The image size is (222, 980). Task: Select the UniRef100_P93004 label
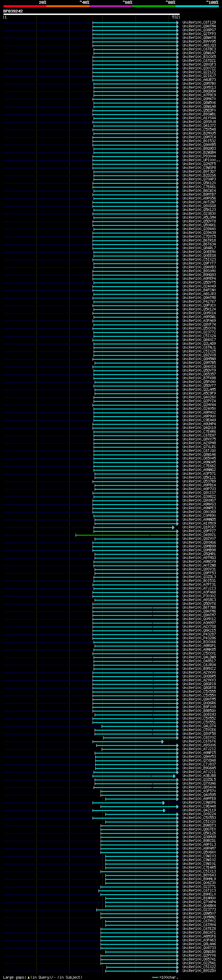click(199, 156)
